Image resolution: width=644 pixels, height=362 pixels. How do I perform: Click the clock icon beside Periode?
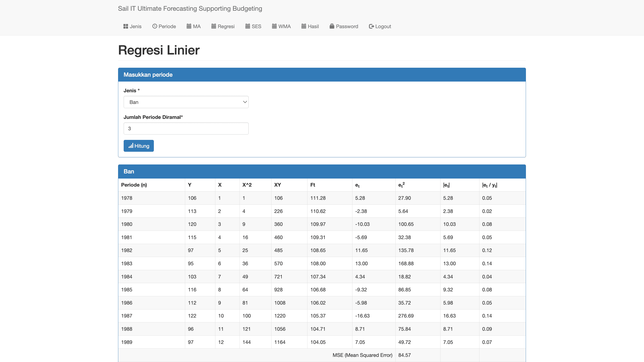155,26
